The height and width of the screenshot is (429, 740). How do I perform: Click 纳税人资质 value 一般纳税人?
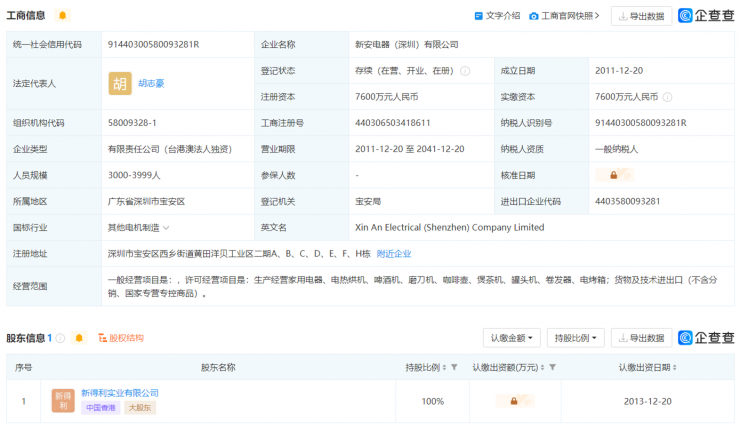[x=617, y=149]
